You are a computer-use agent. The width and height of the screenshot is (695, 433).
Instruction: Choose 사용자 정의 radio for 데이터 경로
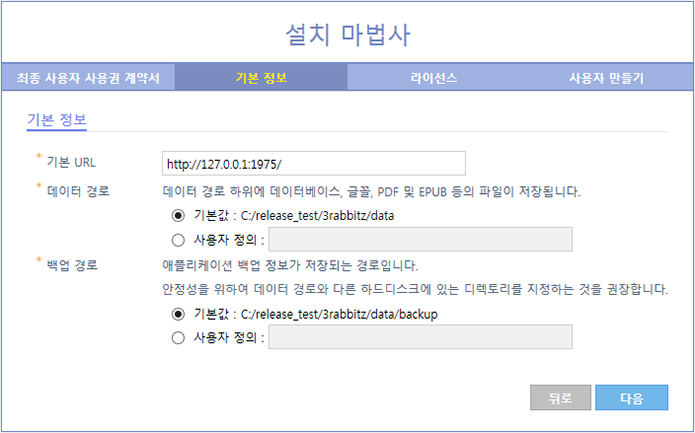tap(178, 240)
